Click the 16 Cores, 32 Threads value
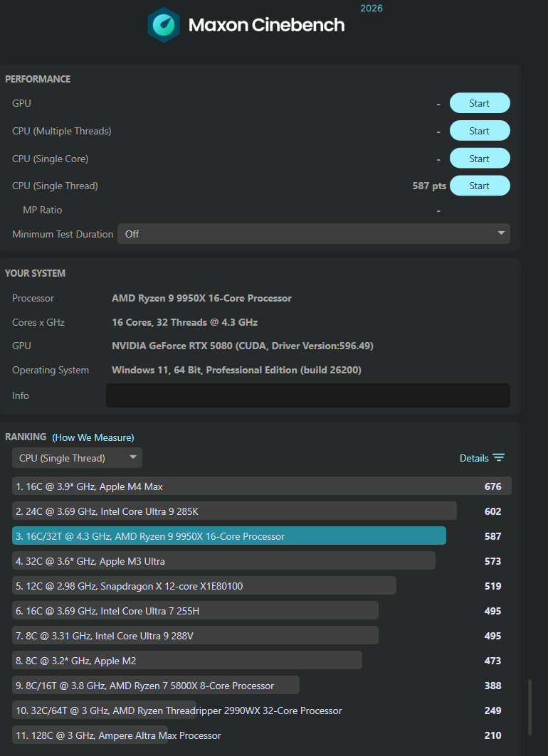The width and height of the screenshot is (548, 756). pyautogui.click(x=185, y=322)
